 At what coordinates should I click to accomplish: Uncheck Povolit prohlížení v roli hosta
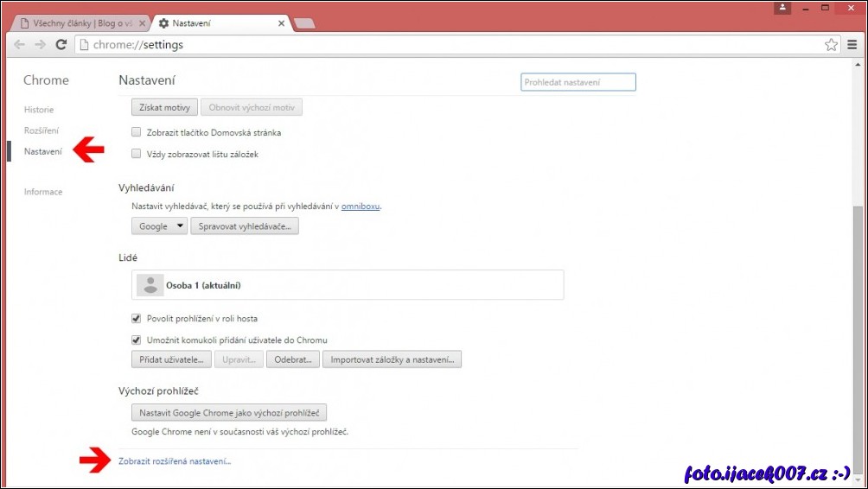136,318
